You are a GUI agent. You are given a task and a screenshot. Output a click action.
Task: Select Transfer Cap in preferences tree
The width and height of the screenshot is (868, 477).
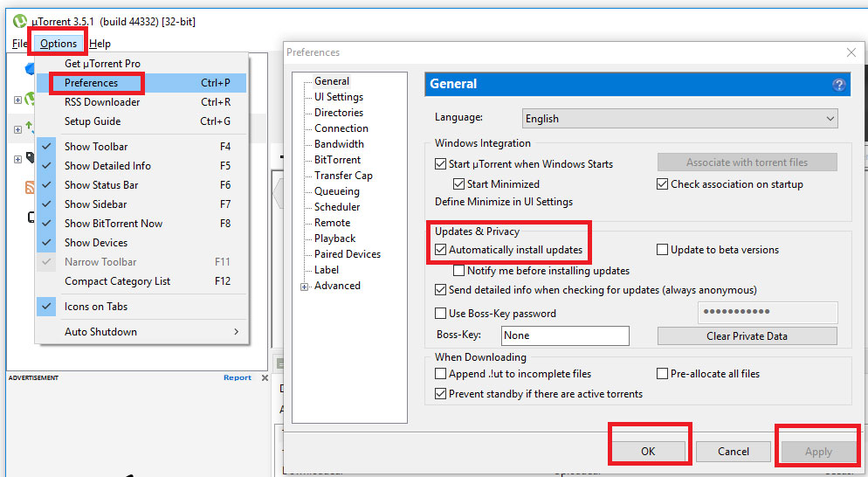click(343, 176)
